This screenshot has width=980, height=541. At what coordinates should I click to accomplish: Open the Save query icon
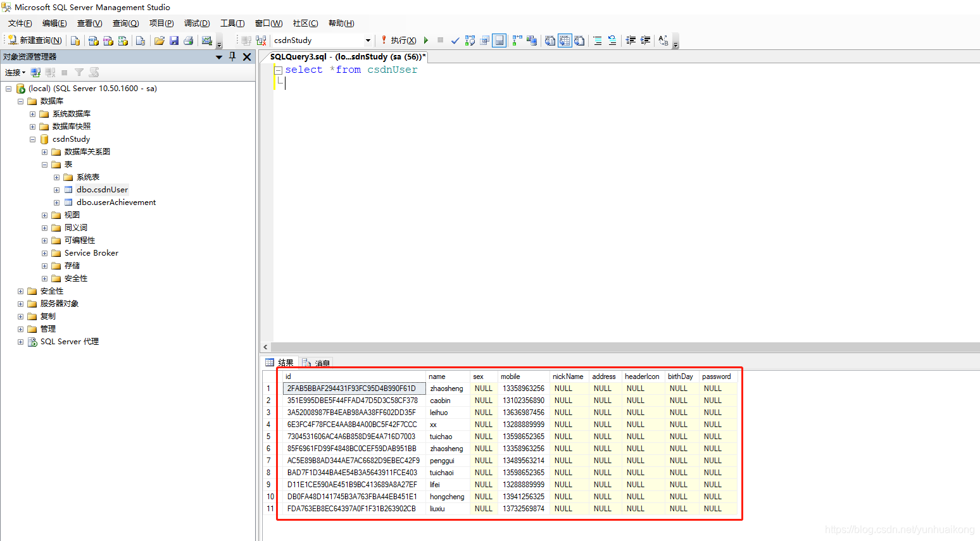[175, 40]
